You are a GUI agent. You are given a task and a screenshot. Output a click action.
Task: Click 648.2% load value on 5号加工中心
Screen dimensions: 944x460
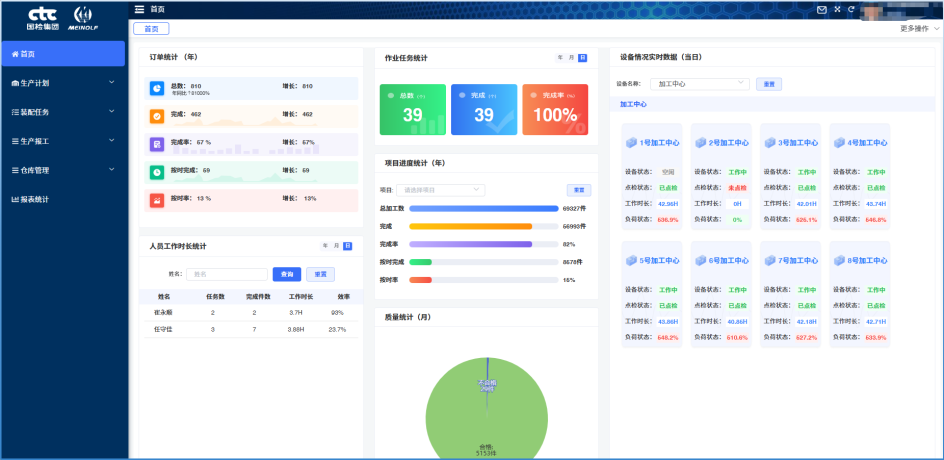pyautogui.click(x=668, y=337)
